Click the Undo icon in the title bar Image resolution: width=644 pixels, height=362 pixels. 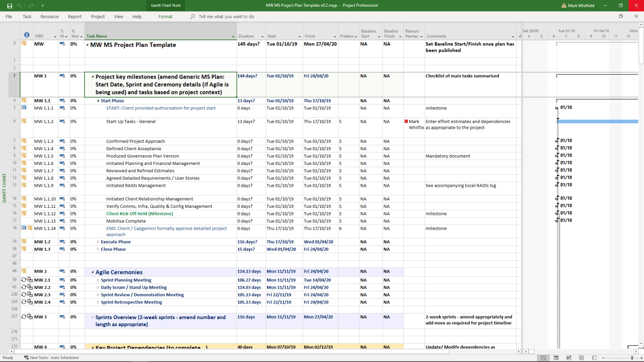tap(20, 6)
